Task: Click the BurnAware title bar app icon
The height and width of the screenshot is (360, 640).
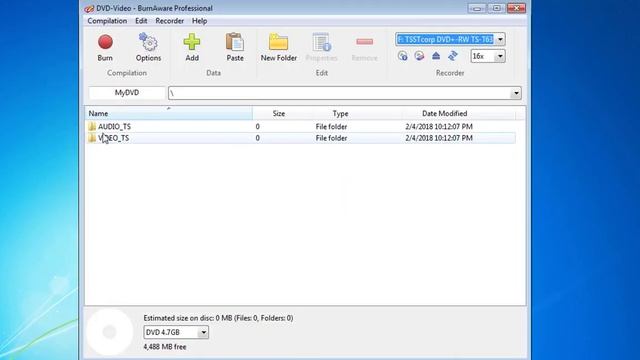Action: pos(89,8)
